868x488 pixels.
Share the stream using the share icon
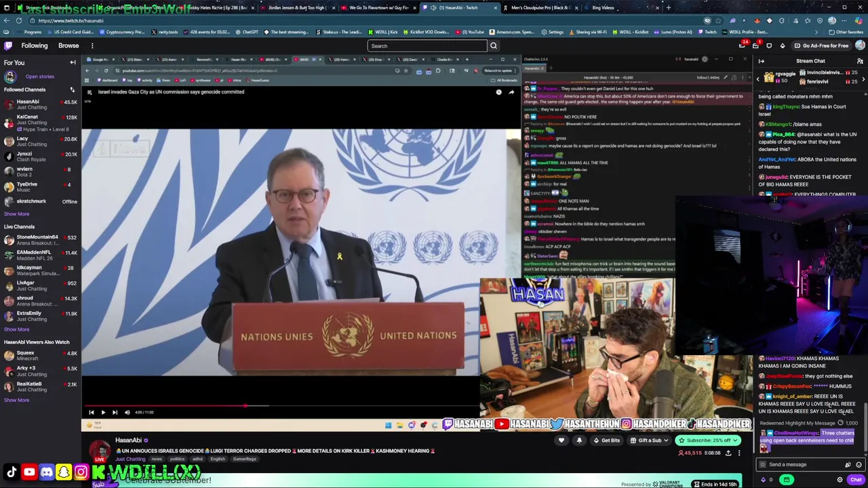[x=728, y=453]
